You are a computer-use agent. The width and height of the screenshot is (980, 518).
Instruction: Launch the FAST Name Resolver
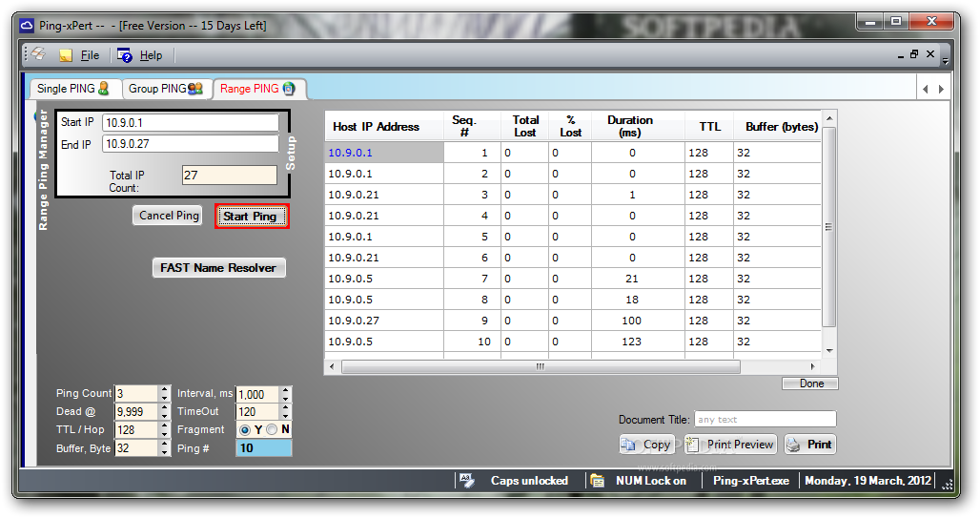coord(218,268)
